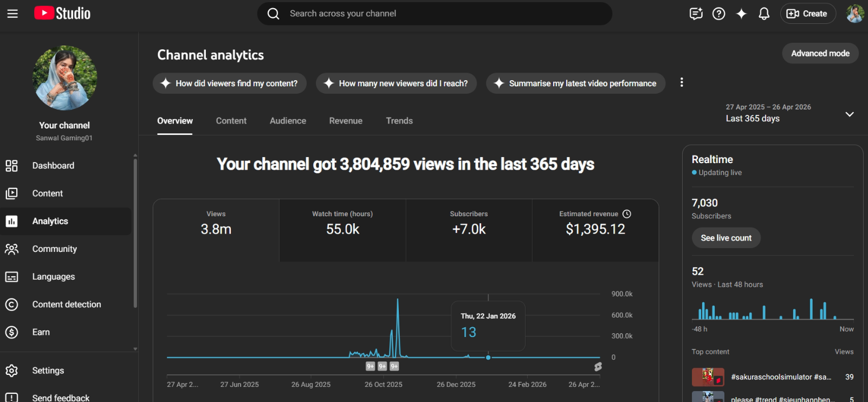Open the #sakuraschoolsimulator top content thumbnail

pyautogui.click(x=708, y=377)
